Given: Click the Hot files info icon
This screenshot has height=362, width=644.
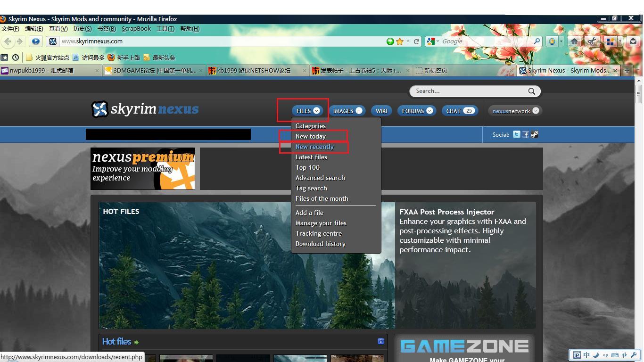Looking at the screenshot, I should [x=381, y=341].
